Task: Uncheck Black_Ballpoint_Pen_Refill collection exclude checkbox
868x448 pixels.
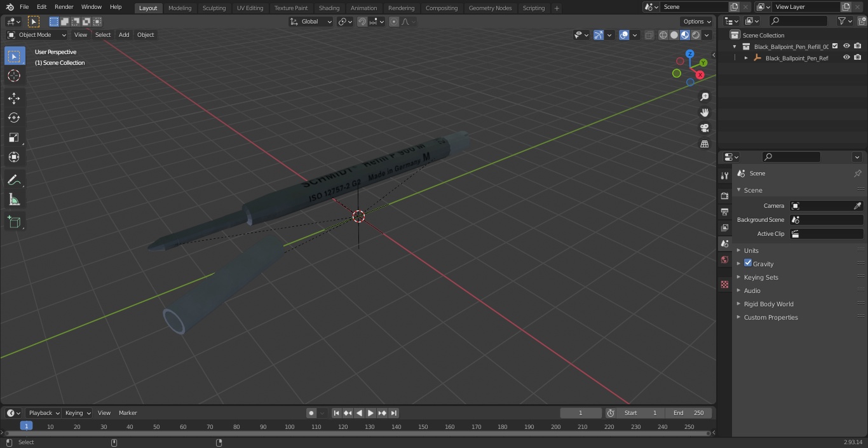Action: [x=835, y=46]
